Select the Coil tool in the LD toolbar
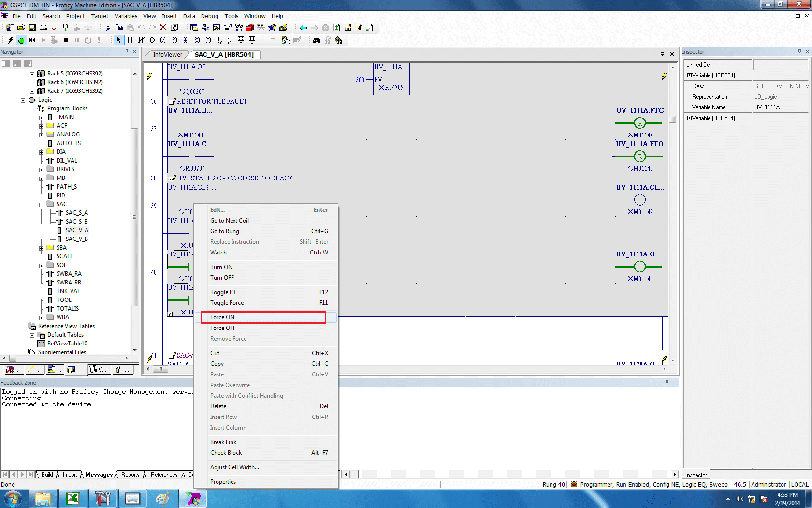This screenshot has width=812, height=508. (152, 40)
